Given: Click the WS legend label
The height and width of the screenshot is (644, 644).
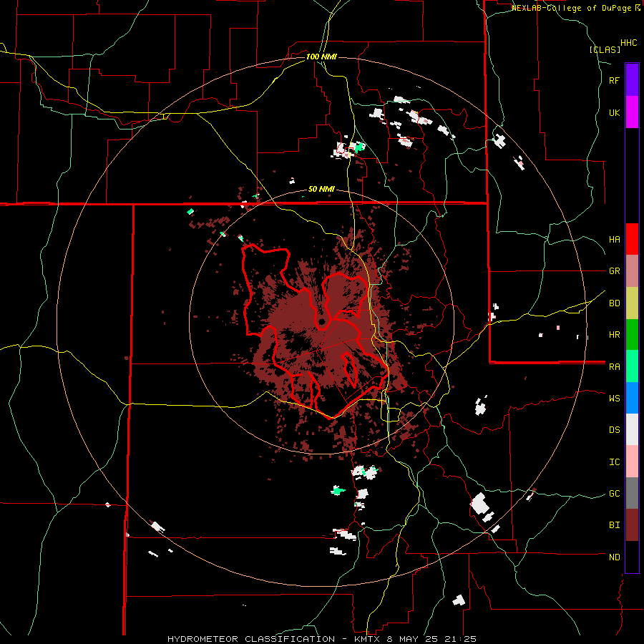Looking at the screenshot, I should tap(614, 399).
